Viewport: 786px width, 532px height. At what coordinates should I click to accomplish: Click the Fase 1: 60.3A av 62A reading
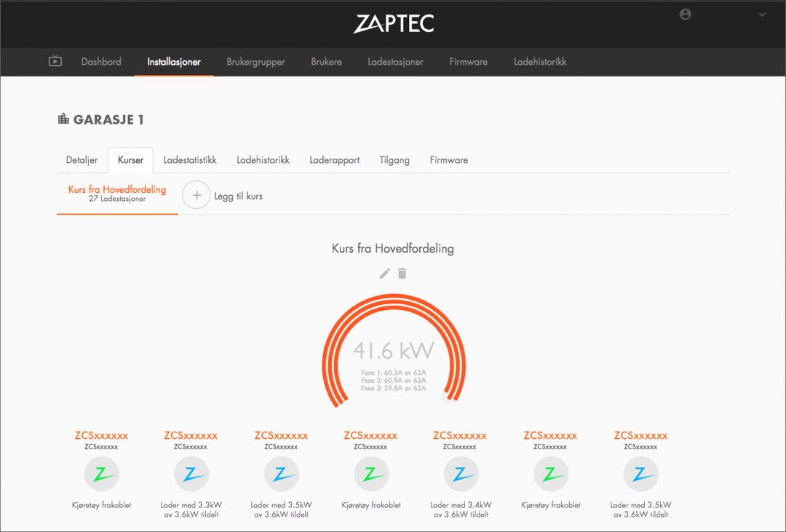point(394,373)
